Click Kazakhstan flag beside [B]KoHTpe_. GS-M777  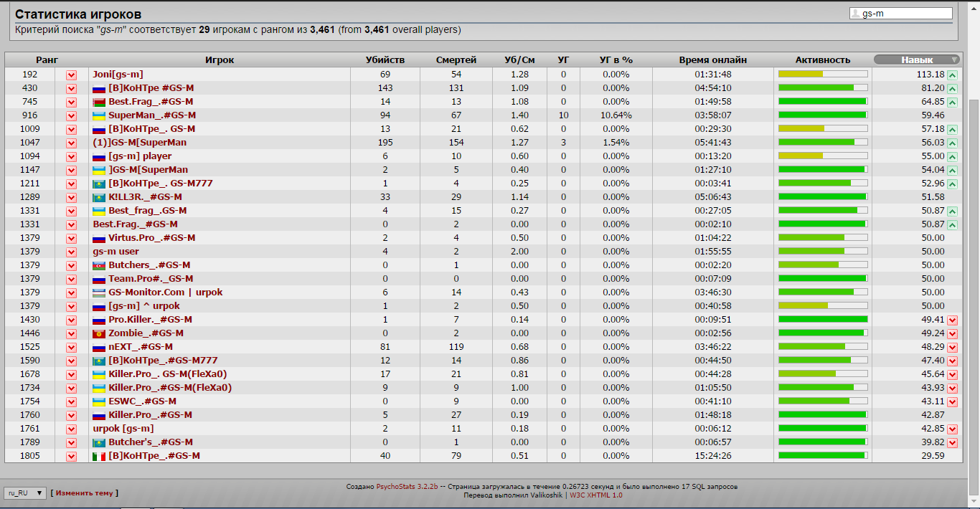[x=99, y=184]
